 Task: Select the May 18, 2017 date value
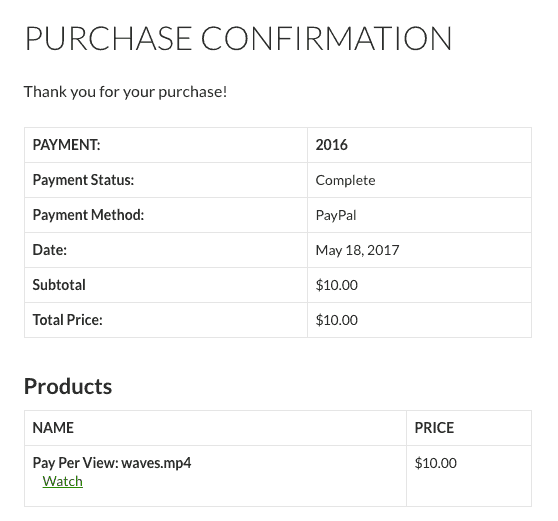[x=357, y=250]
